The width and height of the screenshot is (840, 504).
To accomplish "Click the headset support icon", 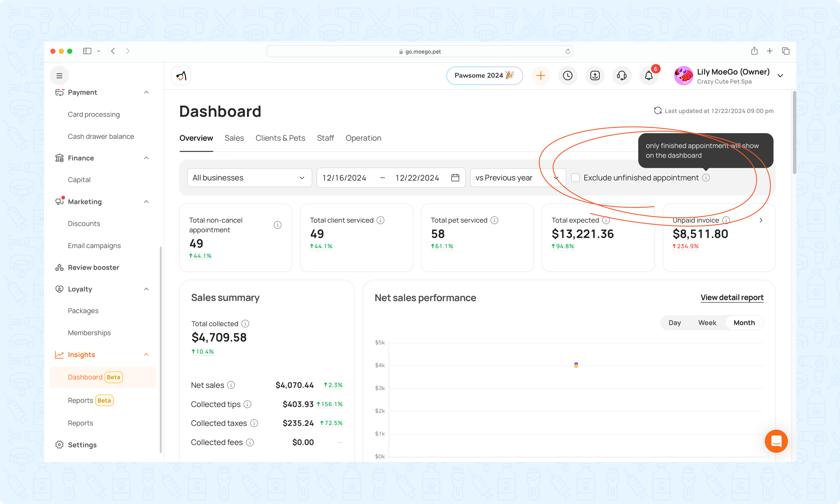I will point(622,76).
